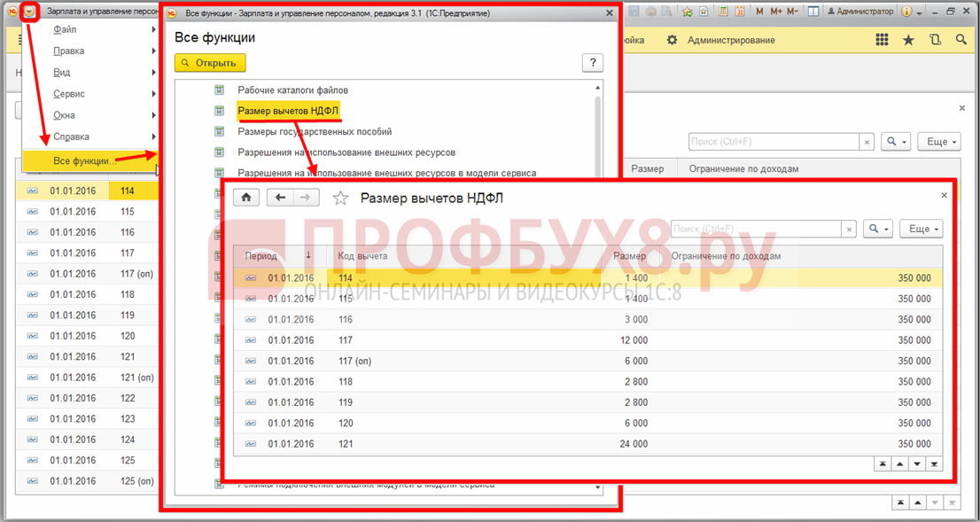Add to favorites via star with arrow icon

click(688, 12)
